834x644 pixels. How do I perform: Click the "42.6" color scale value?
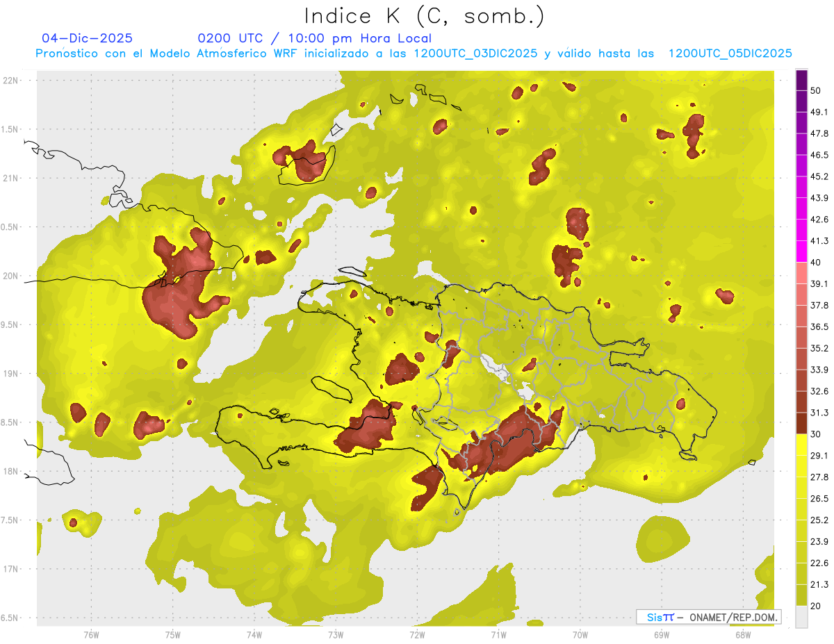[x=819, y=220]
